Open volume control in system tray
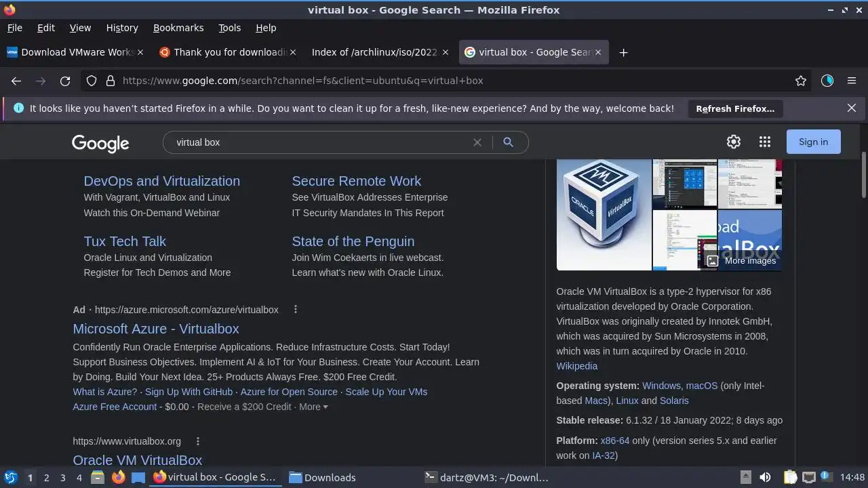 pyautogui.click(x=765, y=477)
